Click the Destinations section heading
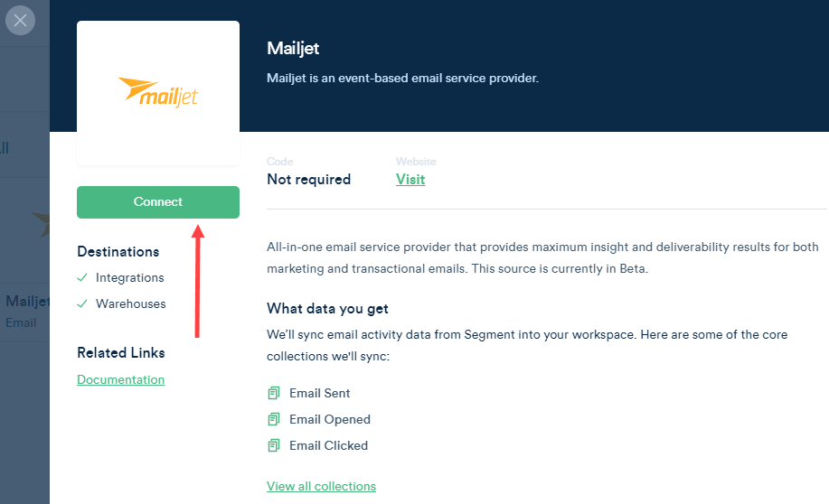Screen dimensions: 829x504 pyautogui.click(x=118, y=251)
